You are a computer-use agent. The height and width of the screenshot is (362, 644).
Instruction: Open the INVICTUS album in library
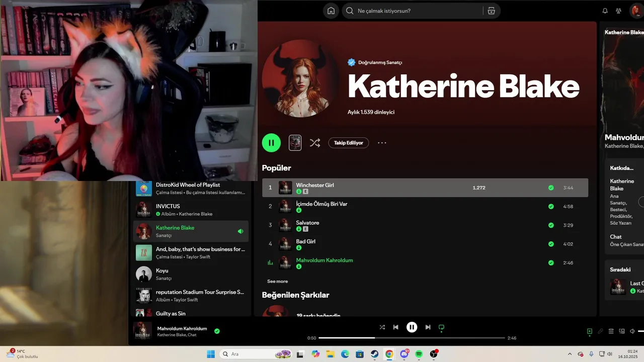pos(191,210)
